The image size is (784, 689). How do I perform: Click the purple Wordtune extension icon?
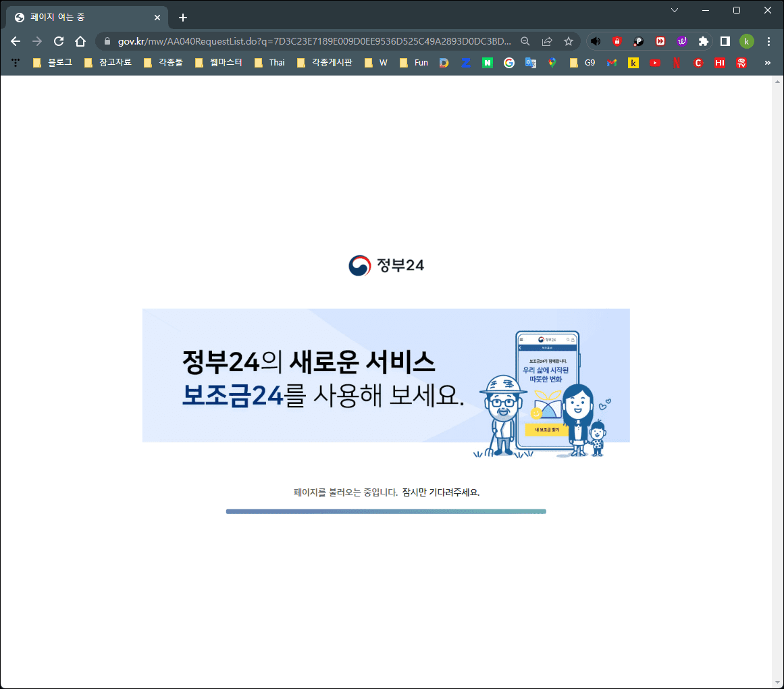tap(682, 41)
